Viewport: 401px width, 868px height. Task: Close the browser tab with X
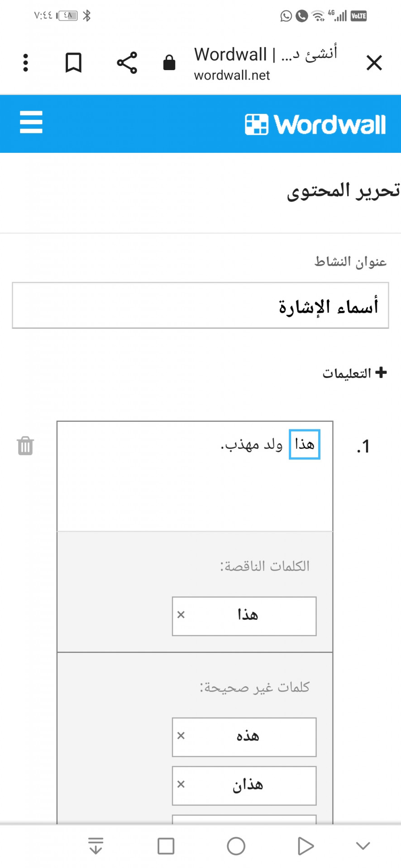pyautogui.click(x=374, y=63)
